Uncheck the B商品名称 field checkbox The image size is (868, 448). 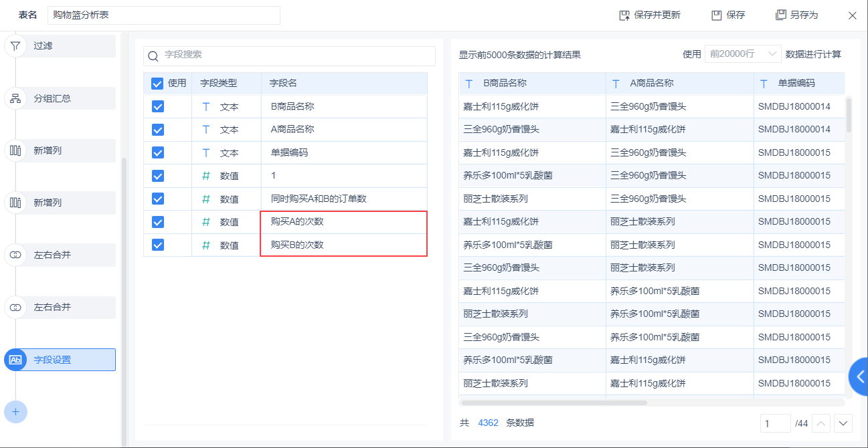(158, 106)
